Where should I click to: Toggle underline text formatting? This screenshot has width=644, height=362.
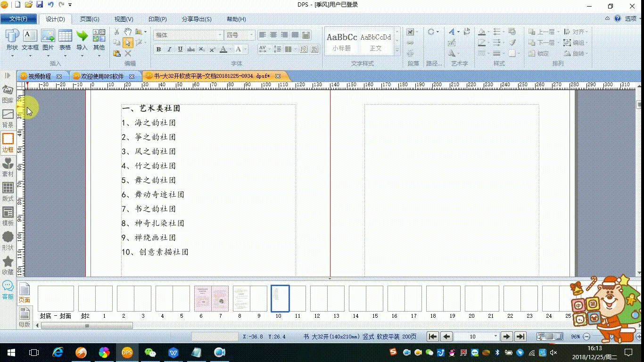[180, 49]
